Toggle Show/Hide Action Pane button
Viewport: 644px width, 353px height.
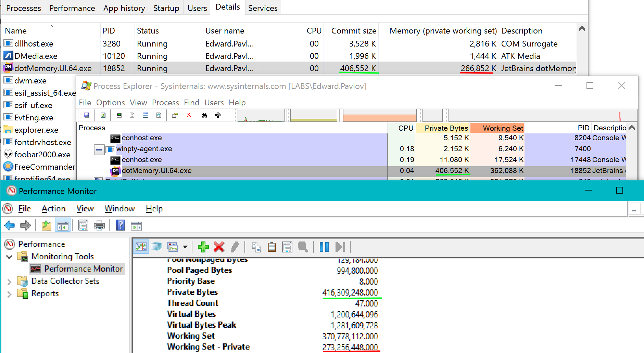point(136,225)
